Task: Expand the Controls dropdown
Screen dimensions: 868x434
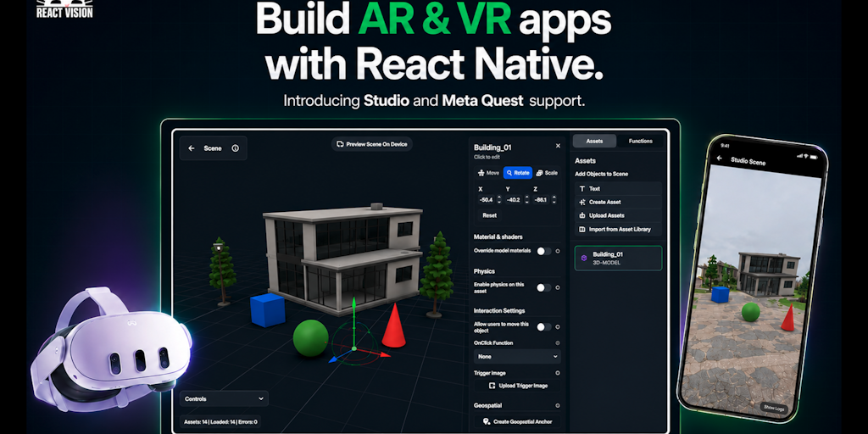Action: pyautogui.click(x=224, y=398)
